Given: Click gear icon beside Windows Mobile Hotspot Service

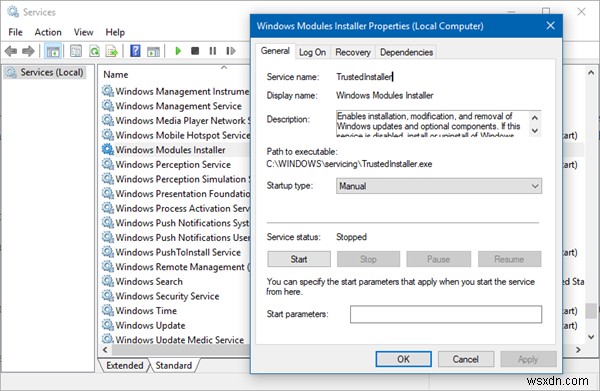Looking at the screenshot, I should [108, 135].
